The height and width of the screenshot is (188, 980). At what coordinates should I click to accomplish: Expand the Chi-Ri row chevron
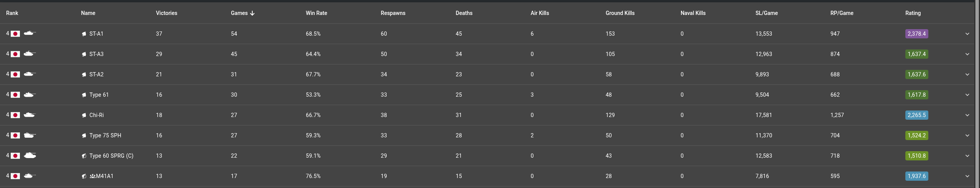point(967,115)
